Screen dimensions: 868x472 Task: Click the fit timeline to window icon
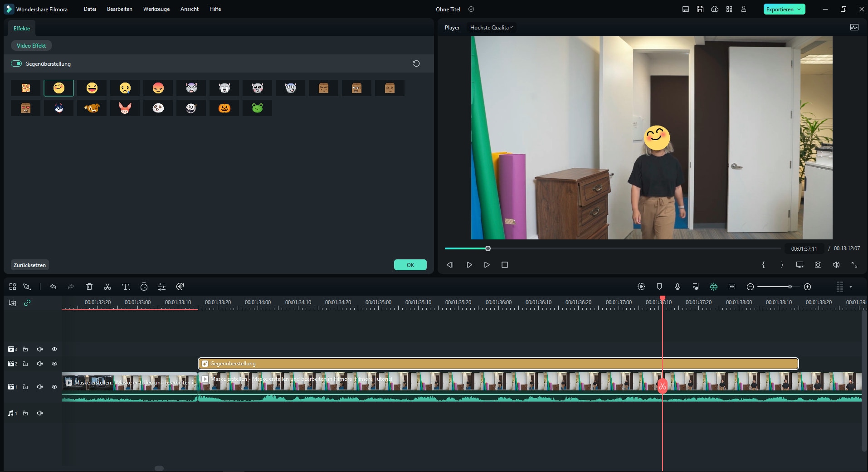coord(732,287)
